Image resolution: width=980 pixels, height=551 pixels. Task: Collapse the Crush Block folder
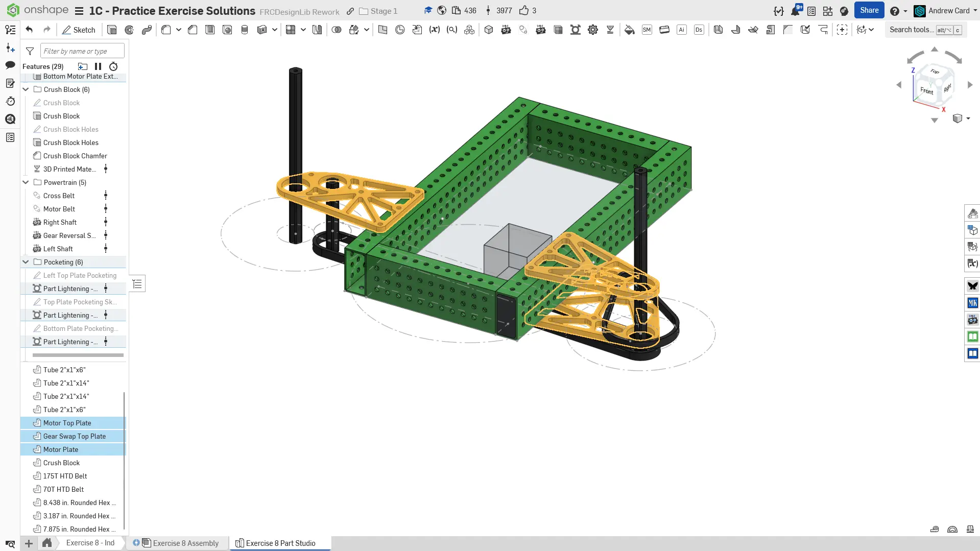point(26,89)
